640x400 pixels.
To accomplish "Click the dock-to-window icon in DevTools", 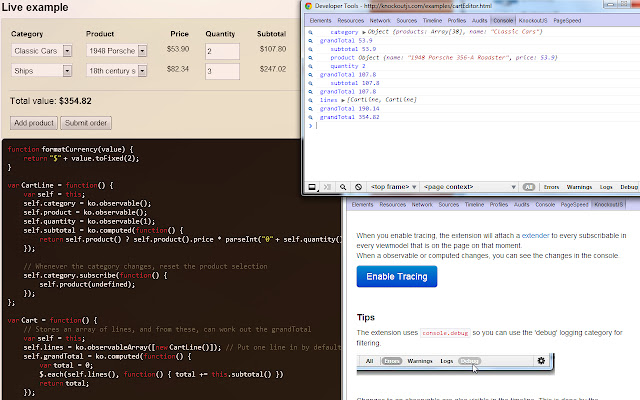I will [x=312, y=187].
